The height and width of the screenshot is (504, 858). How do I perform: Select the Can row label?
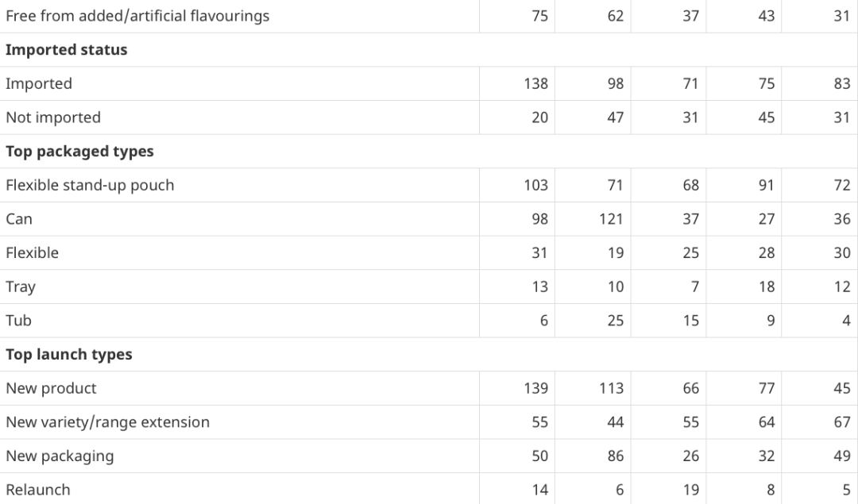click(19, 219)
